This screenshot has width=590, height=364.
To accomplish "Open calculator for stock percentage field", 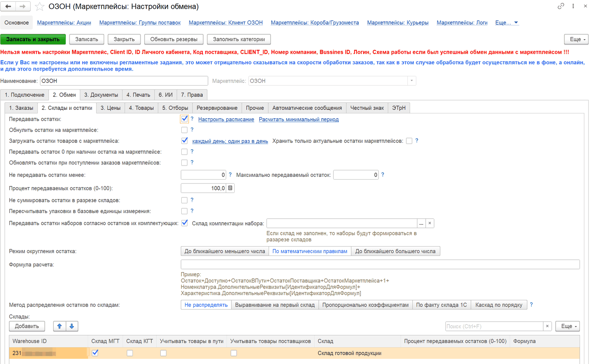I will point(230,188).
